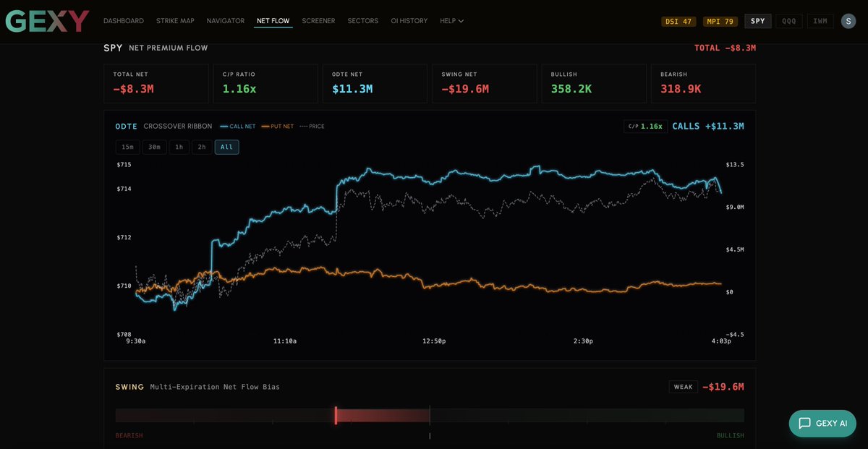Image resolution: width=868 pixels, height=449 pixels.
Task: Toggle the Call Net legend series
Action: click(238, 127)
